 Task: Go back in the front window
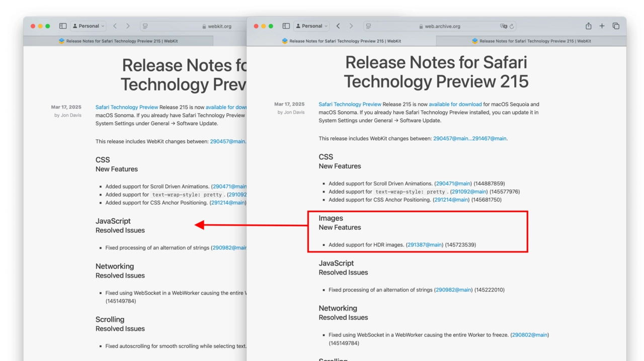(x=338, y=26)
